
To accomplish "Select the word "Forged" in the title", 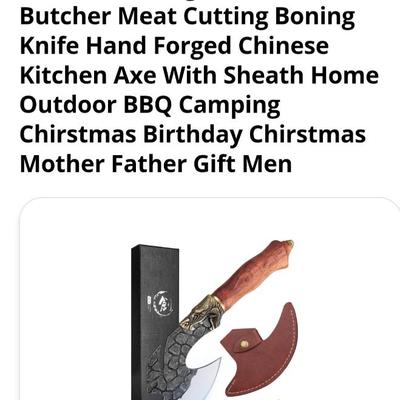I will [x=192, y=47].
